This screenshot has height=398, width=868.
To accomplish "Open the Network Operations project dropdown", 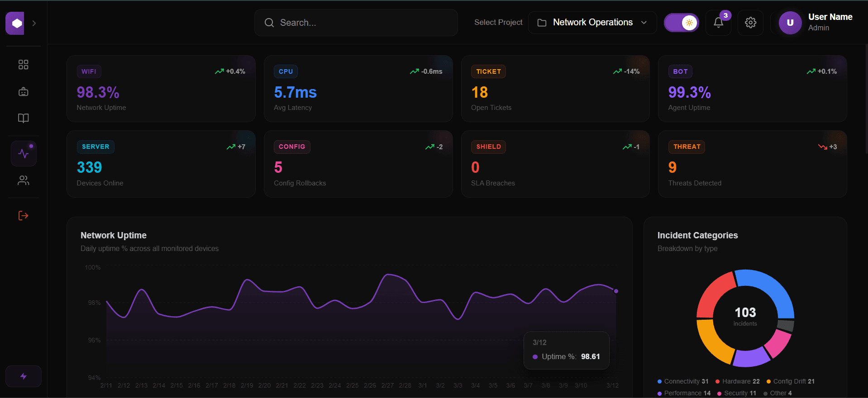I will point(592,23).
